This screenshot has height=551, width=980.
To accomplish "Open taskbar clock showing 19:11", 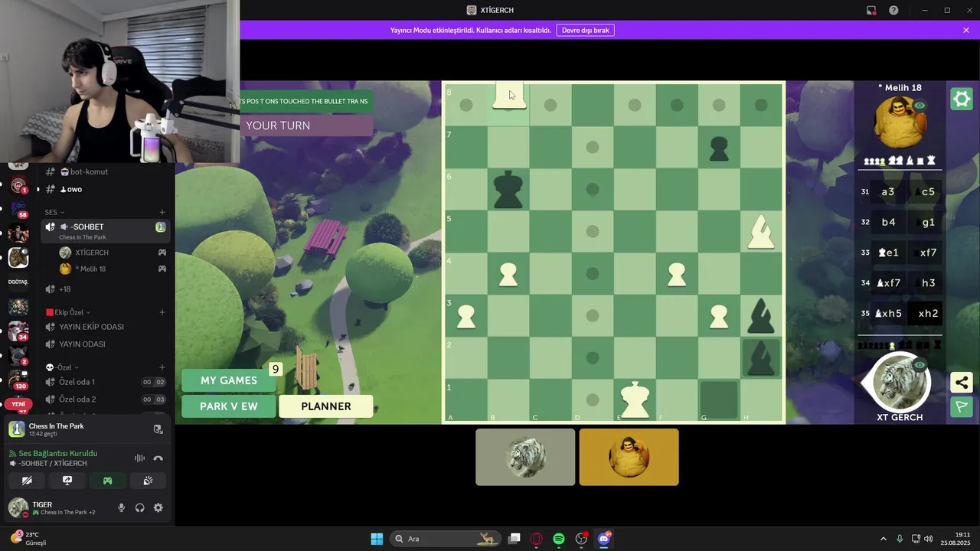I will coord(957,539).
